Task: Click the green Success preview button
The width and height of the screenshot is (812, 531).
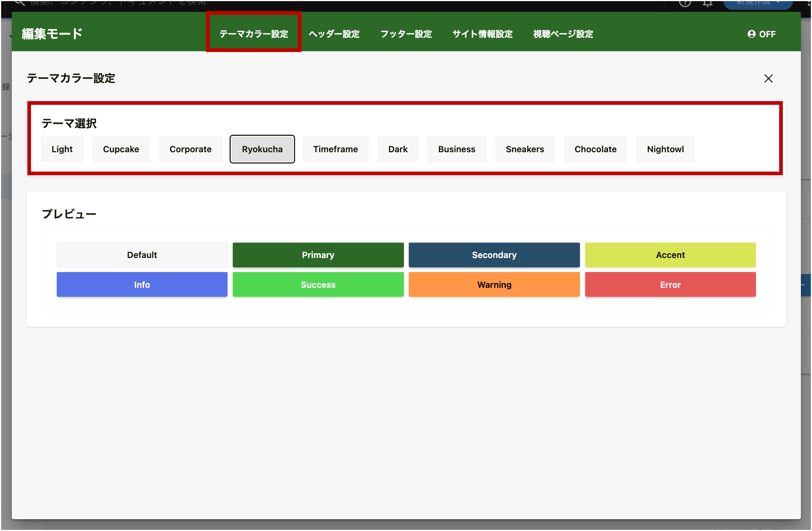Action: point(318,285)
